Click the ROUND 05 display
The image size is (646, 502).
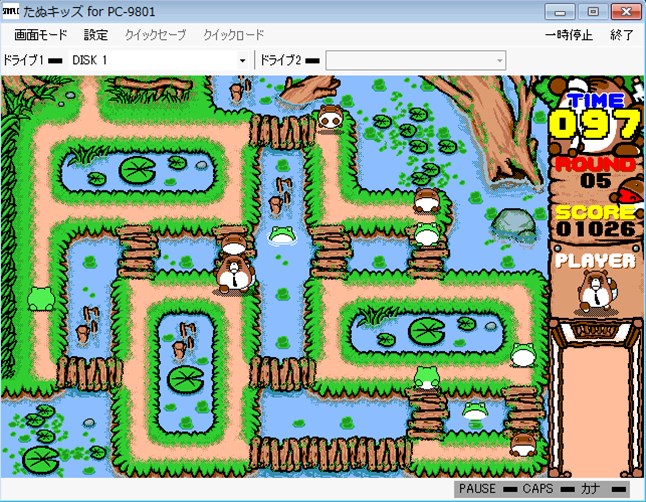pyautogui.click(x=595, y=172)
